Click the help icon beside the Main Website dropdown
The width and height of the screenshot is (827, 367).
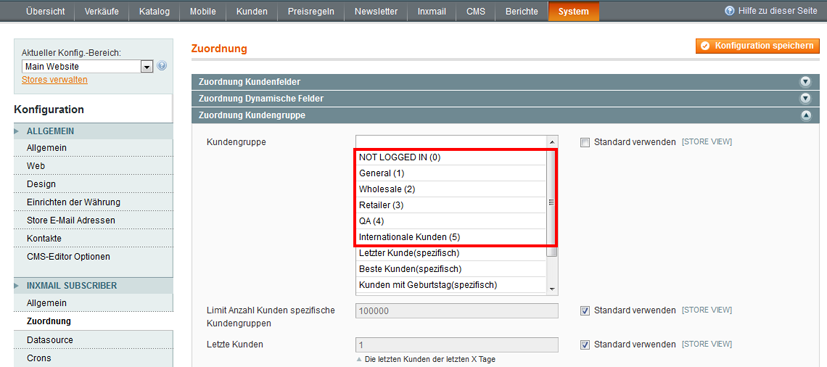162,66
